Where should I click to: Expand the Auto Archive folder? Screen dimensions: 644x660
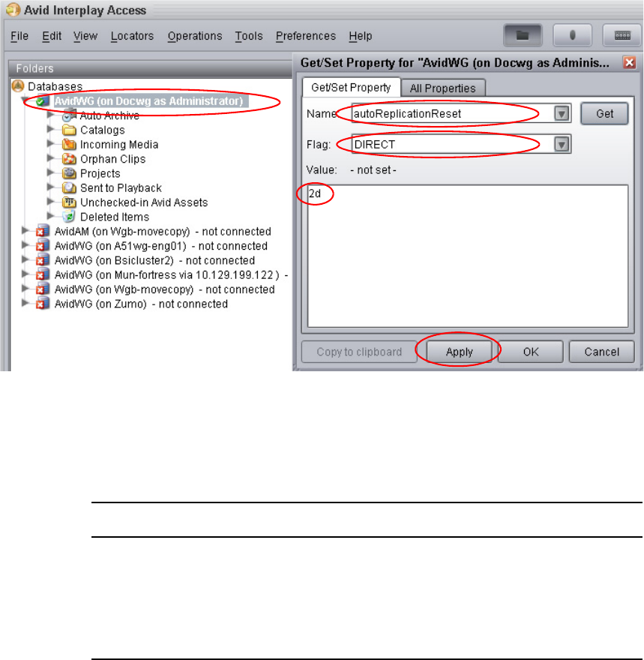point(50,115)
